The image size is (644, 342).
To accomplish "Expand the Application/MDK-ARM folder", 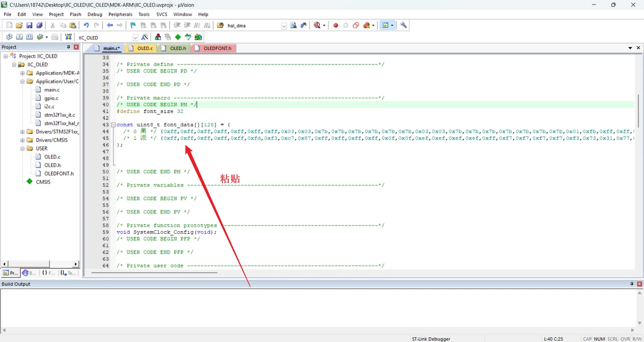I will coord(23,73).
